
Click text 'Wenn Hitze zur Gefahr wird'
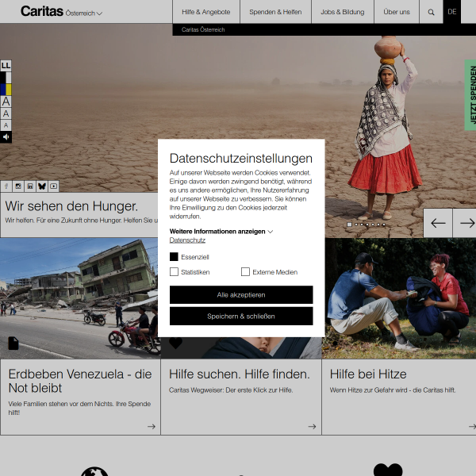tap(368, 390)
